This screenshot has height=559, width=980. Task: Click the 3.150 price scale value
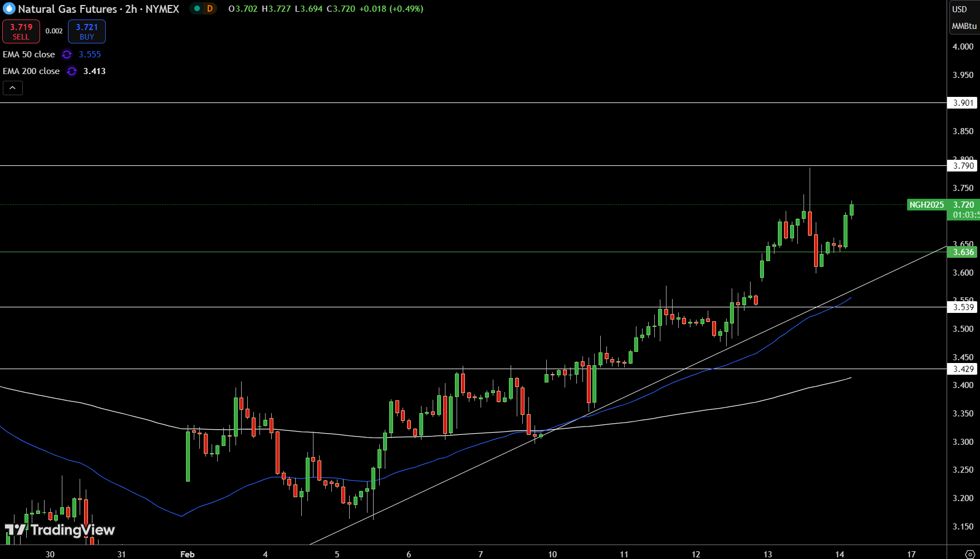pos(963,527)
